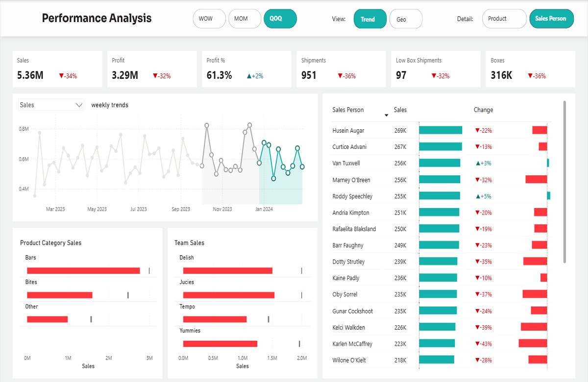Click Roddy Speechley's +5% change value

[484, 196]
